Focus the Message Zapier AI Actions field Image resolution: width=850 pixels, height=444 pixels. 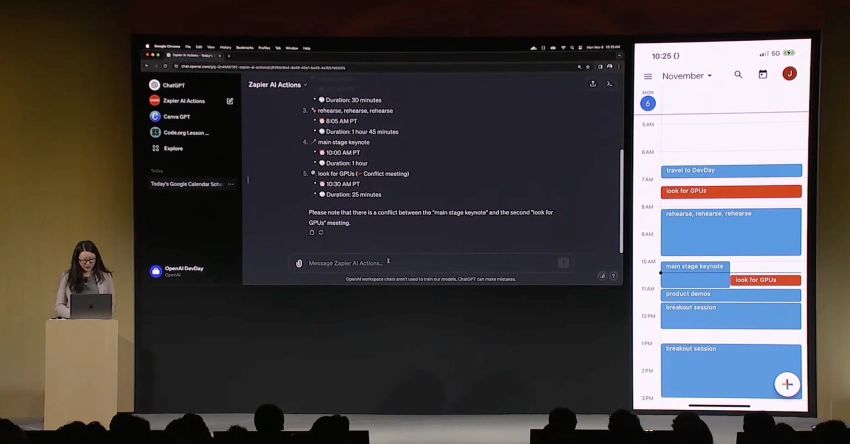click(x=431, y=263)
